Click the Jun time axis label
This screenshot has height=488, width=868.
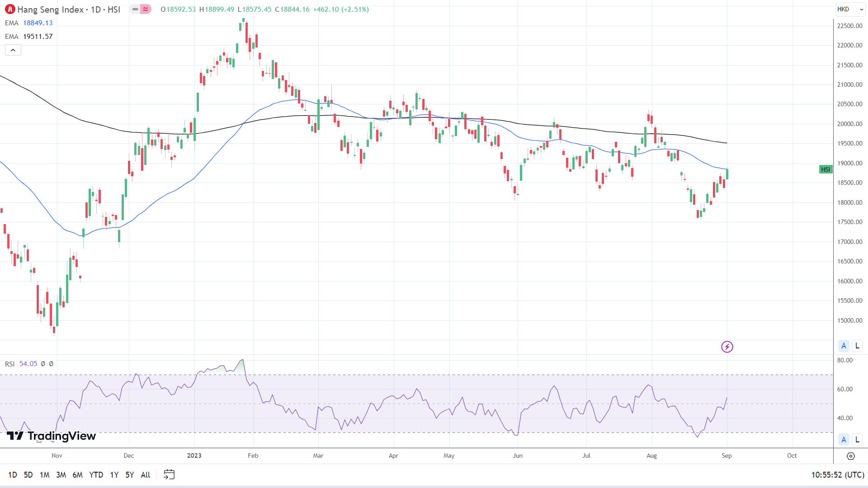(518, 456)
